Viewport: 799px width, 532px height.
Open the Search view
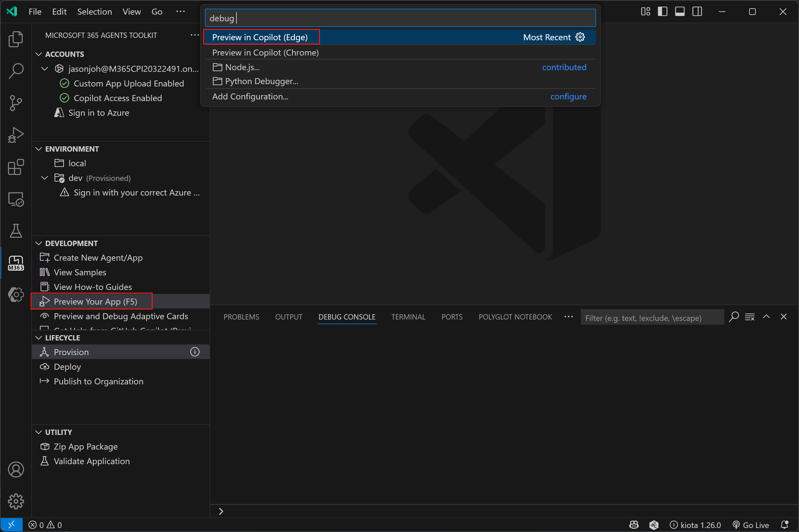pos(16,71)
